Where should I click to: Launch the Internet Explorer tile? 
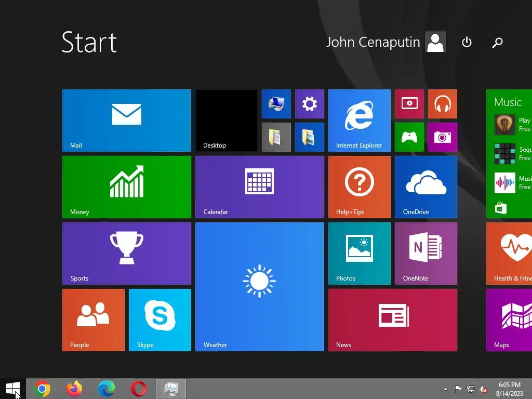(x=360, y=121)
